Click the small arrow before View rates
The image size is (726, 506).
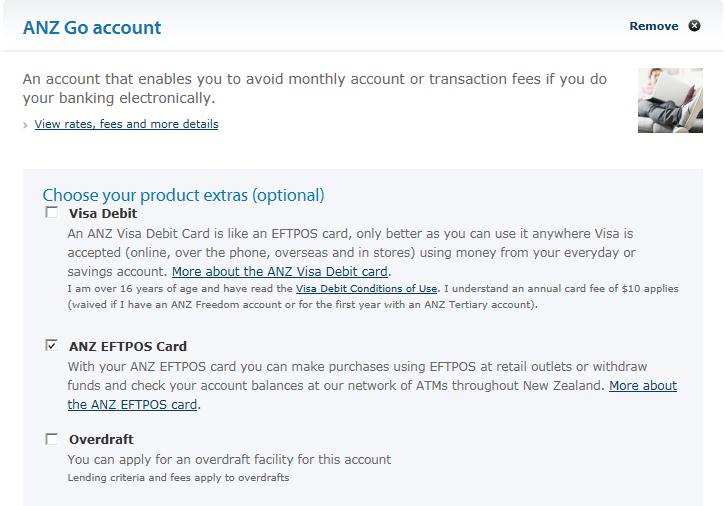tap(26, 125)
